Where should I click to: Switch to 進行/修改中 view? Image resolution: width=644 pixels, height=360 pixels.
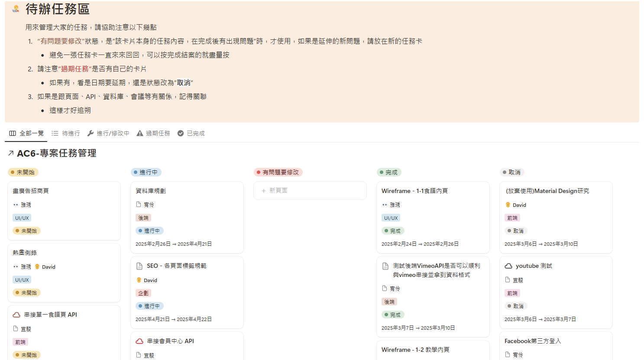pyautogui.click(x=108, y=133)
